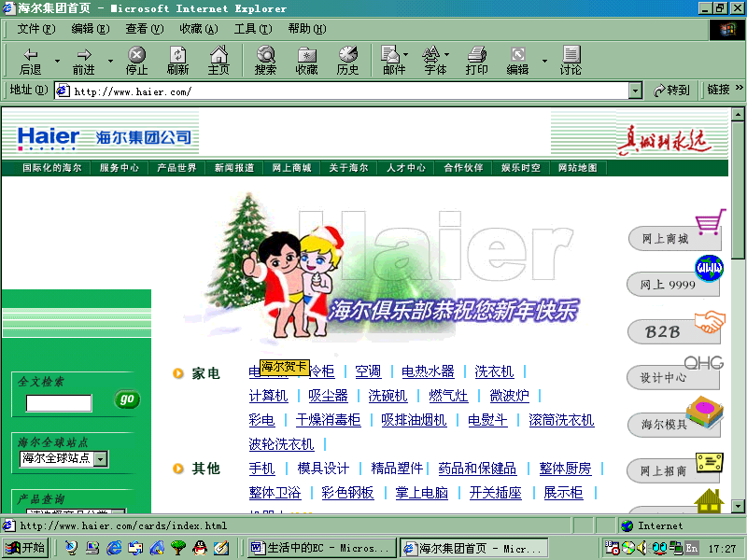The image size is (747, 560).
Task: Click the En language indicator in tray
Action: click(691, 548)
